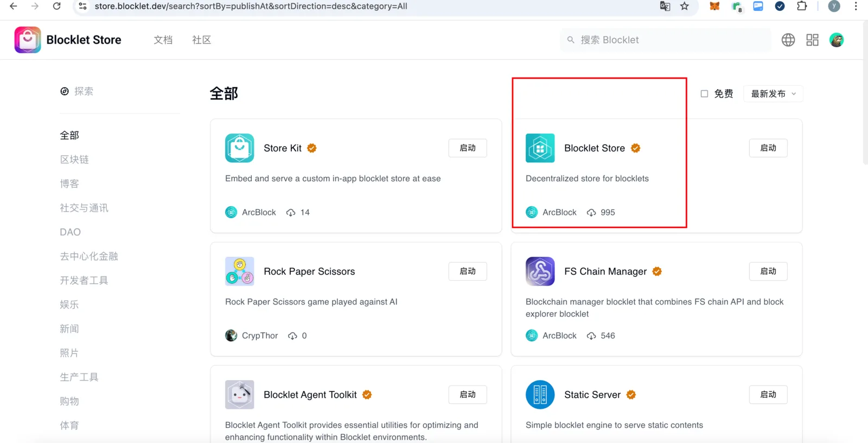Select the 购物 category
The width and height of the screenshot is (868, 443).
[x=69, y=401]
